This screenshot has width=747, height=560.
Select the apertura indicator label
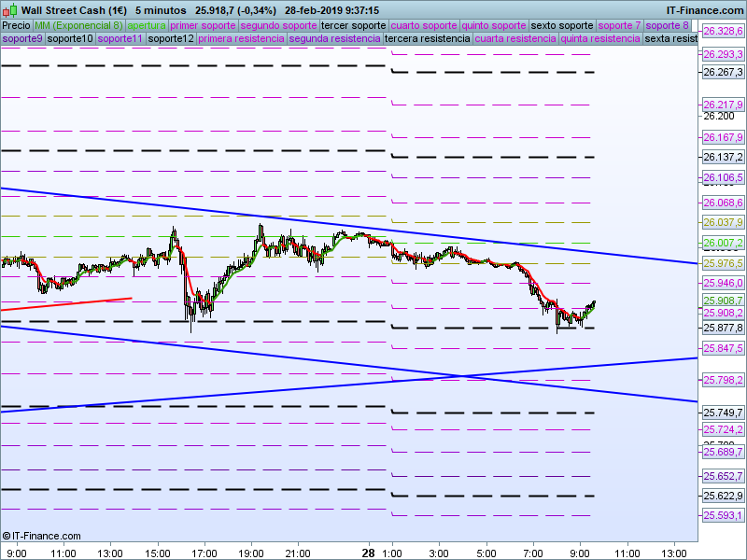click(x=147, y=25)
